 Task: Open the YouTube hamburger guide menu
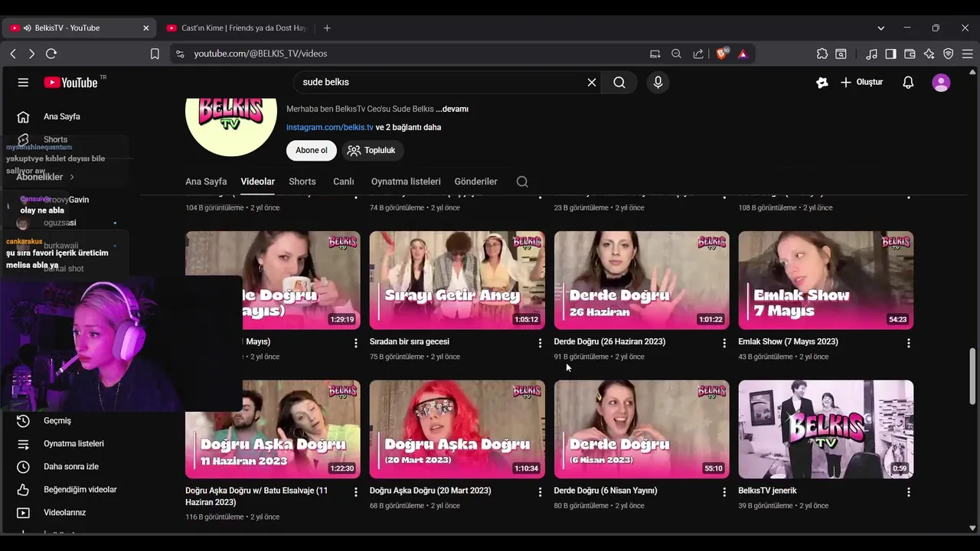point(23,83)
